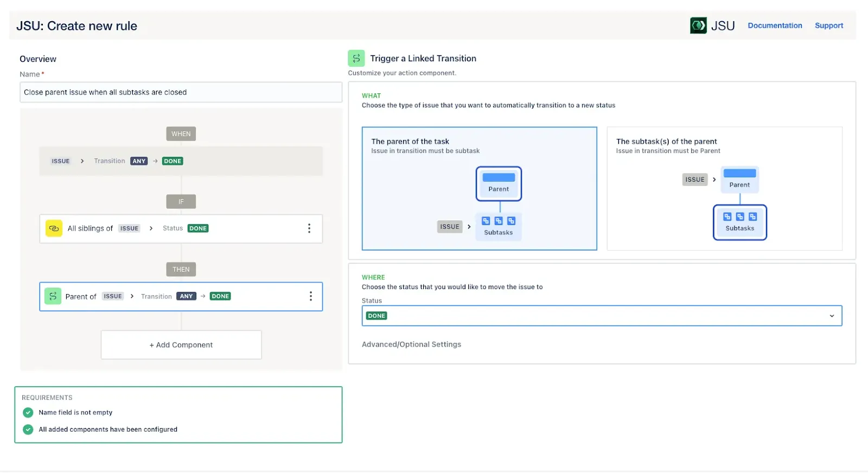
Task: Click the ANY badge in Parent of row
Action: tap(186, 296)
